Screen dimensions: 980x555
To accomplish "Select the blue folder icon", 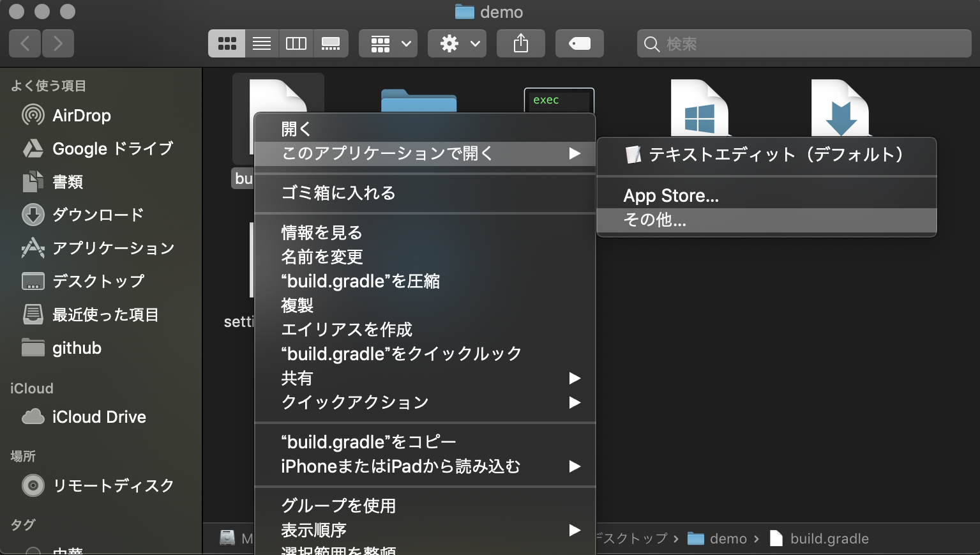I will 419,101.
